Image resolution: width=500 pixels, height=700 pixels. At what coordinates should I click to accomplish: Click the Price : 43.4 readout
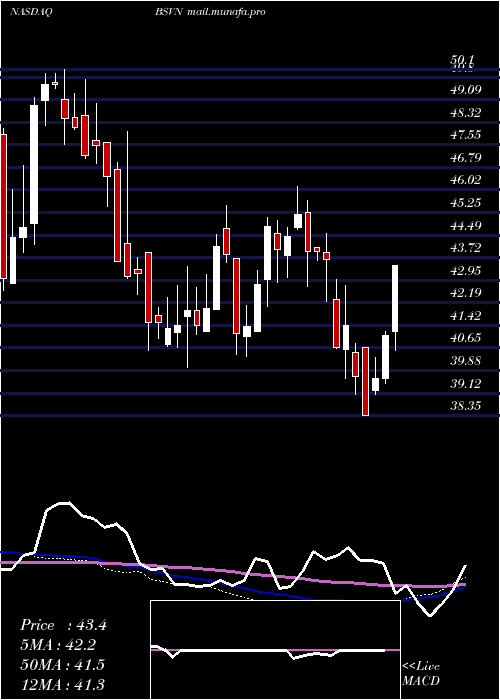63,625
